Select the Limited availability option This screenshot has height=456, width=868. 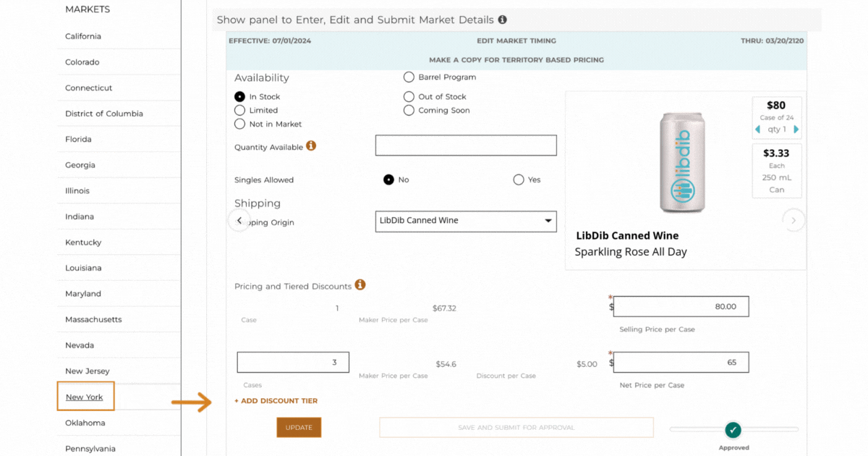240,110
